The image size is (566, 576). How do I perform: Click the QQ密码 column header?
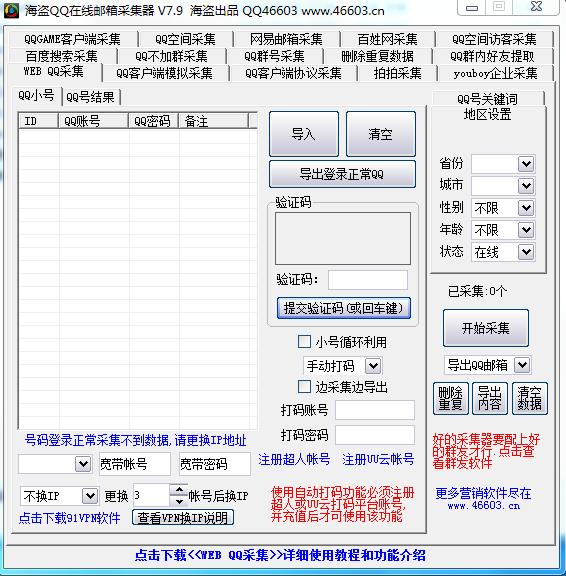coord(153,121)
